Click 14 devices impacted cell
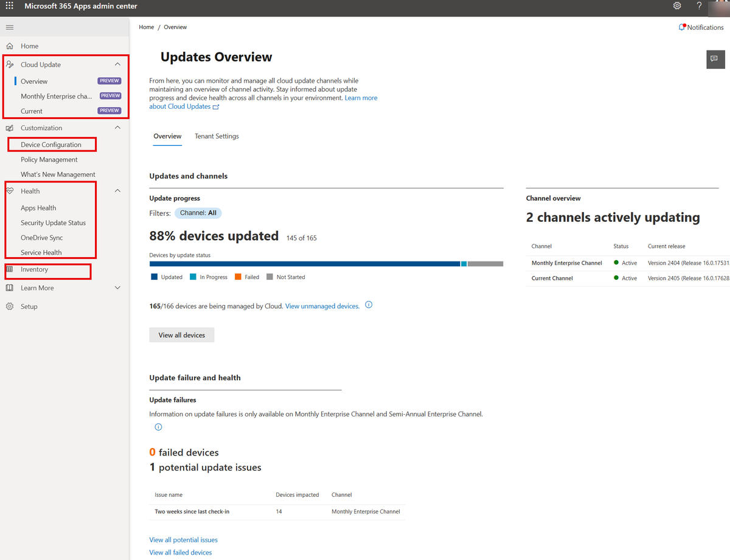730x560 pixels. [279, 512]
